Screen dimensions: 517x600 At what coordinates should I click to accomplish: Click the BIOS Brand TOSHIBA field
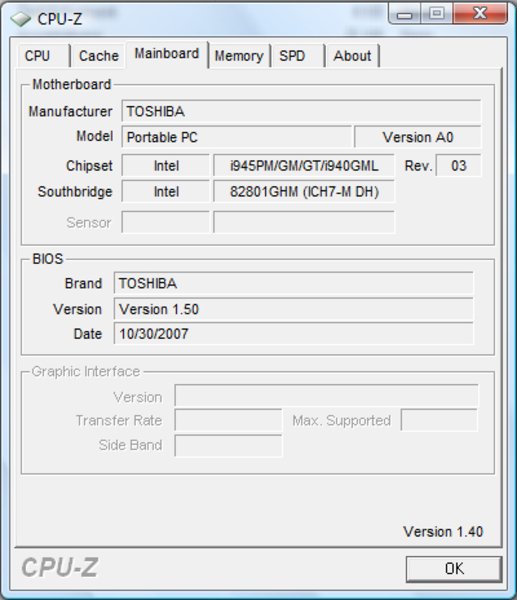294,284
